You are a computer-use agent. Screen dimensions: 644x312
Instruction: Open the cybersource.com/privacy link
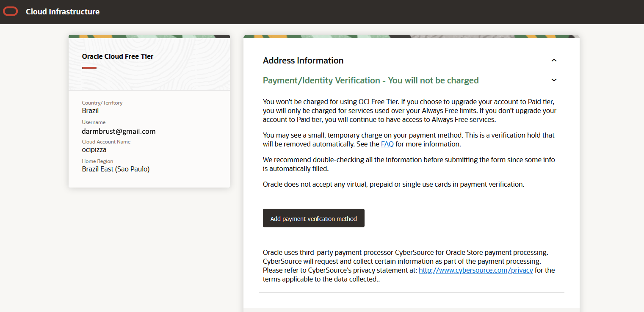475,270
